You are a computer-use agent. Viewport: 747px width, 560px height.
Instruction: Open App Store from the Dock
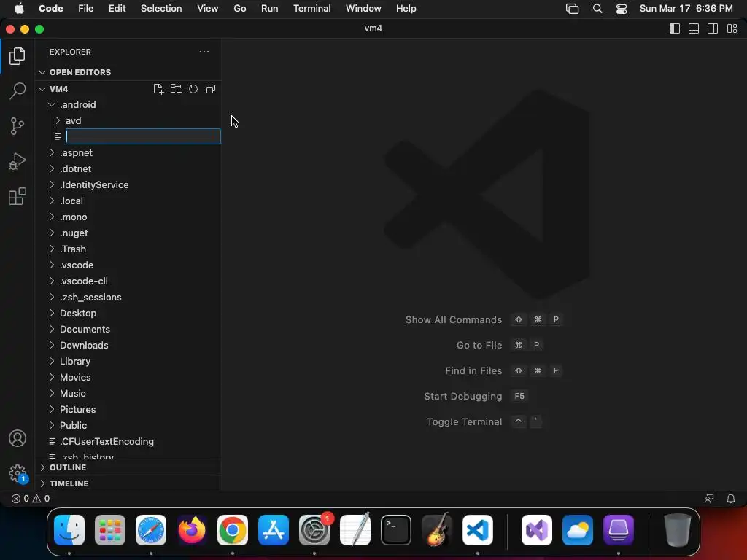(x=274, y=530)
